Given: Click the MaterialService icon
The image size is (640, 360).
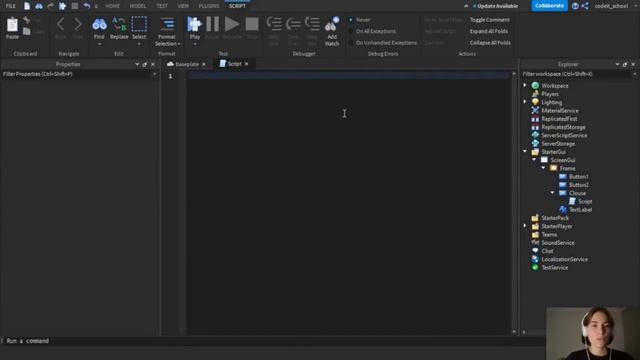Looking at the screenshot, I should click(x=535, y=110).
